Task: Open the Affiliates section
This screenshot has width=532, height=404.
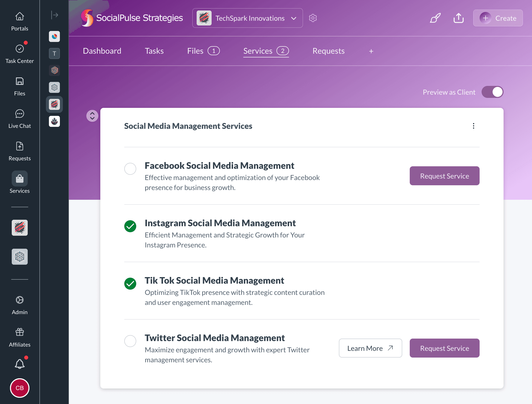Action: click(x=19, y=337)
